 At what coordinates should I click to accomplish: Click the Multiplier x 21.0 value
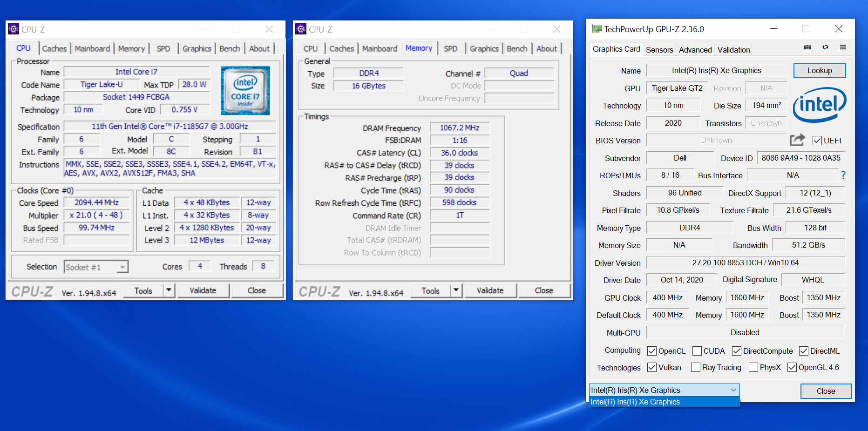pyautogui.click(x=97, y=215)
